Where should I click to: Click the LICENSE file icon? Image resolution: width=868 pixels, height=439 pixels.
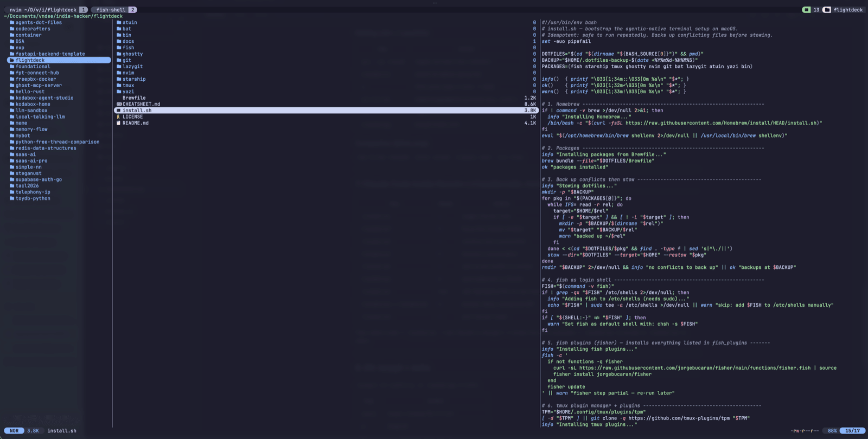[119, 117]
